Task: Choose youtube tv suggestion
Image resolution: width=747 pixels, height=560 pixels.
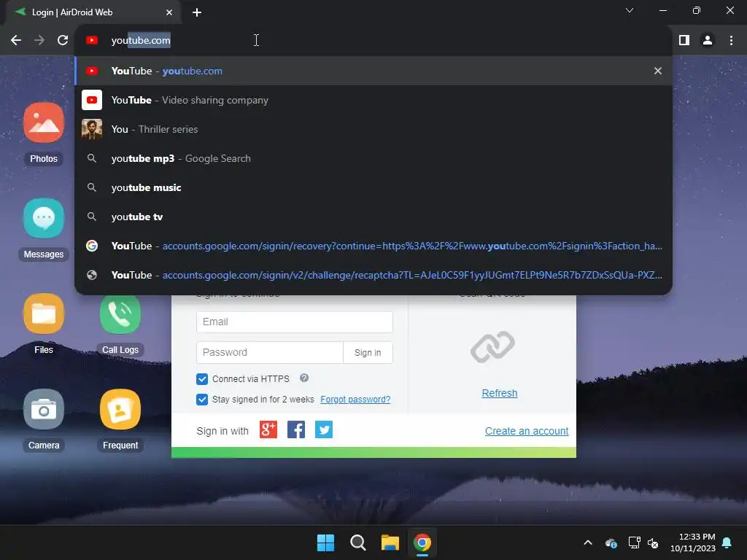Action: (x=373, y=217)
